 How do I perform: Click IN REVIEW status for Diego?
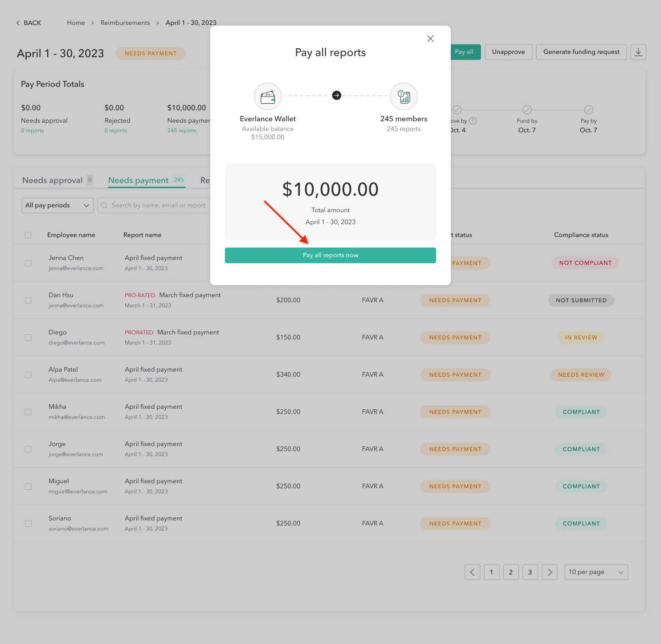point(581,338)
